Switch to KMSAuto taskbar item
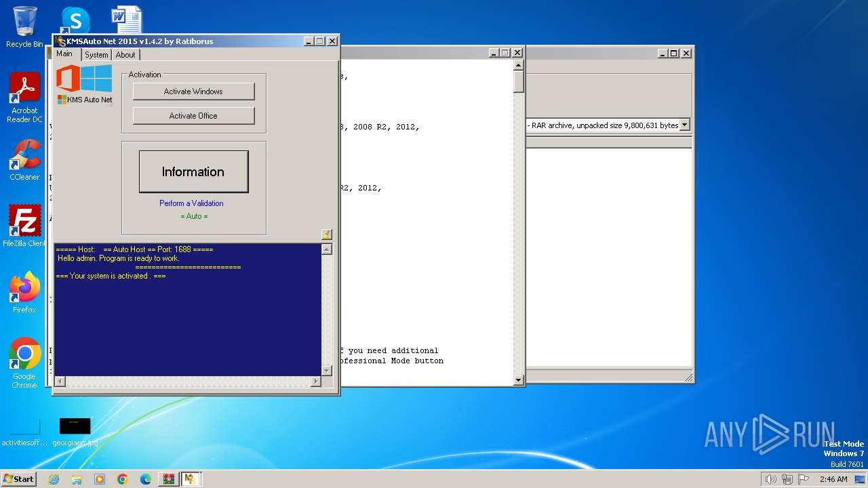 click(x=191, y=479)
